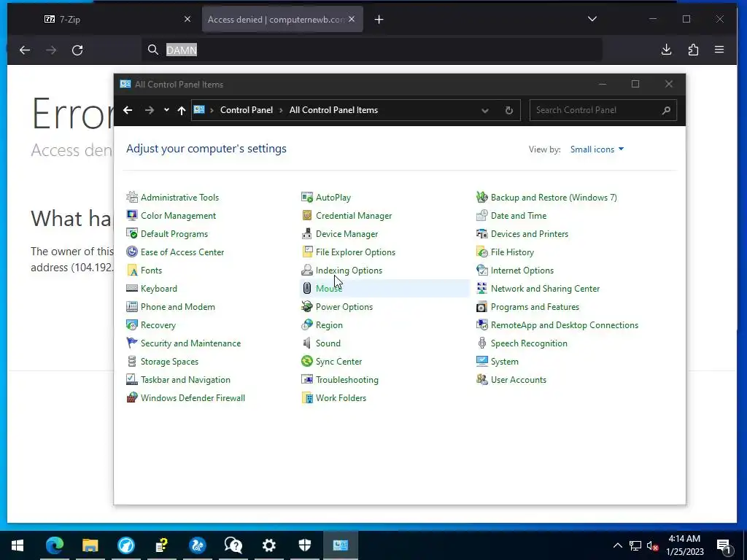The width and height of the screenshot is (747, 560).
Task: Reload the browser page
Action: coord(77,50)
